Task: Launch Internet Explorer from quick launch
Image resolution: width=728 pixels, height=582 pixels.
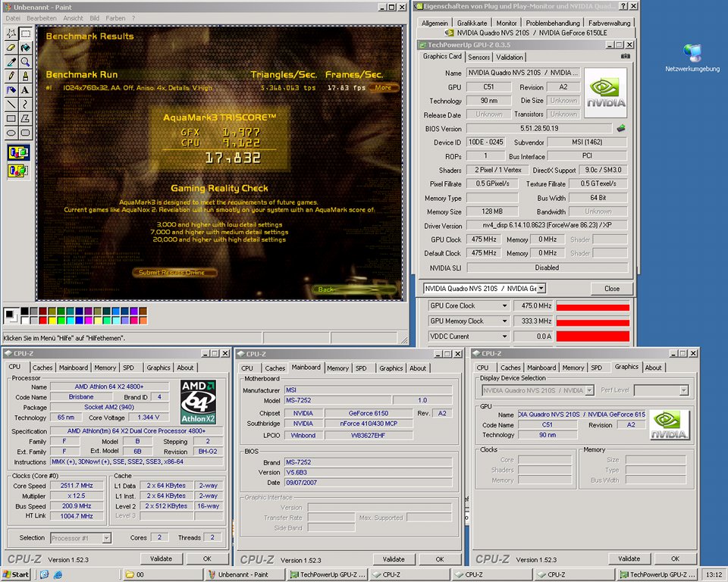Action: click(x=58, y=574)
